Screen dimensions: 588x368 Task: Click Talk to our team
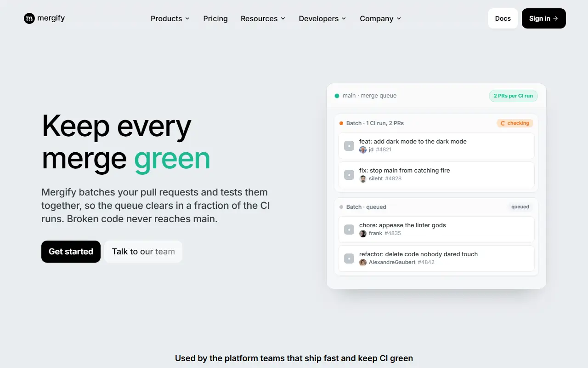[x=143, y=252]
